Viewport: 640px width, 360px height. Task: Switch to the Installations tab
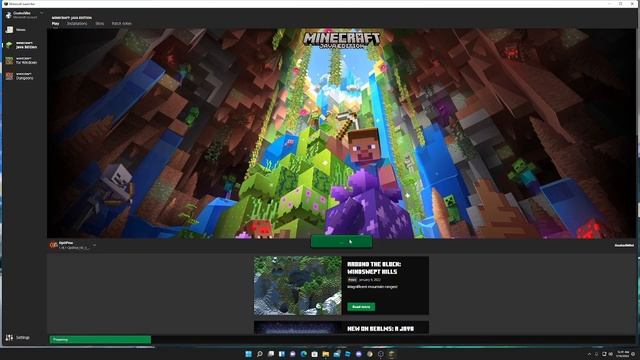(77, 24)
